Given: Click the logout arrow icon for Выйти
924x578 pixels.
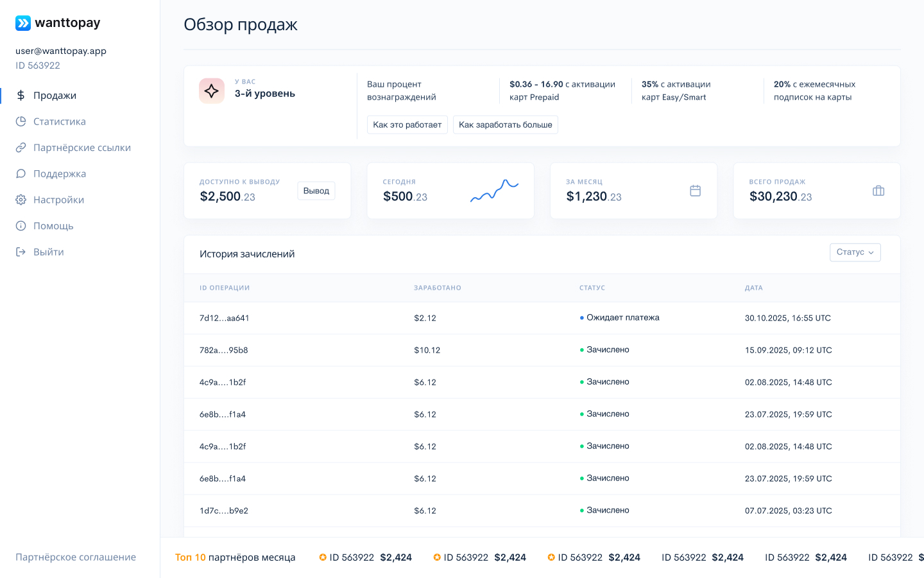Looking at the screenshot, I should click(21, 252).
